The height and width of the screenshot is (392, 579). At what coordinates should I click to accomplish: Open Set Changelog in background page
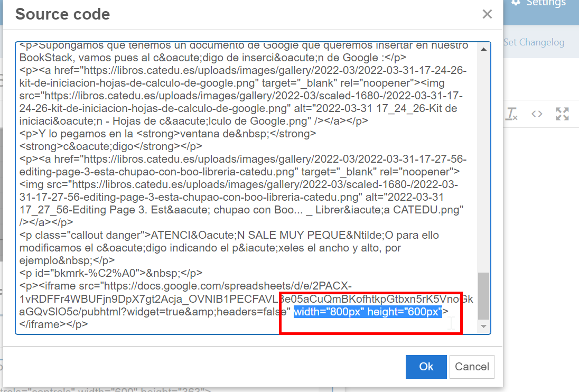coord(534,42)
